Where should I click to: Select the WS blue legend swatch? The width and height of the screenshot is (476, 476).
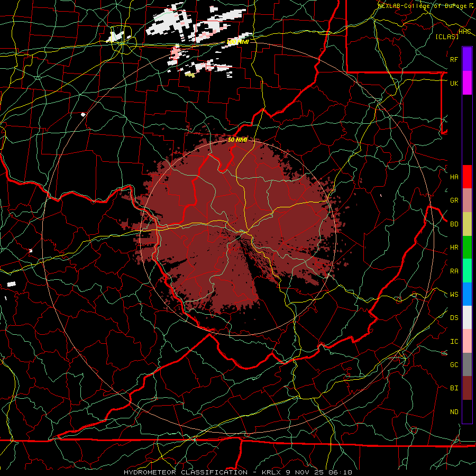click(467, 294)
